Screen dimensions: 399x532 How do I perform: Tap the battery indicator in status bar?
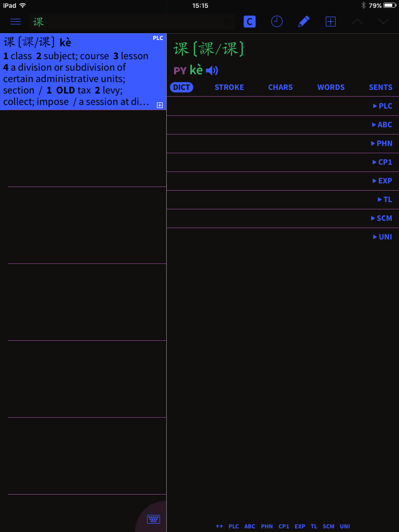coord(390,5)
